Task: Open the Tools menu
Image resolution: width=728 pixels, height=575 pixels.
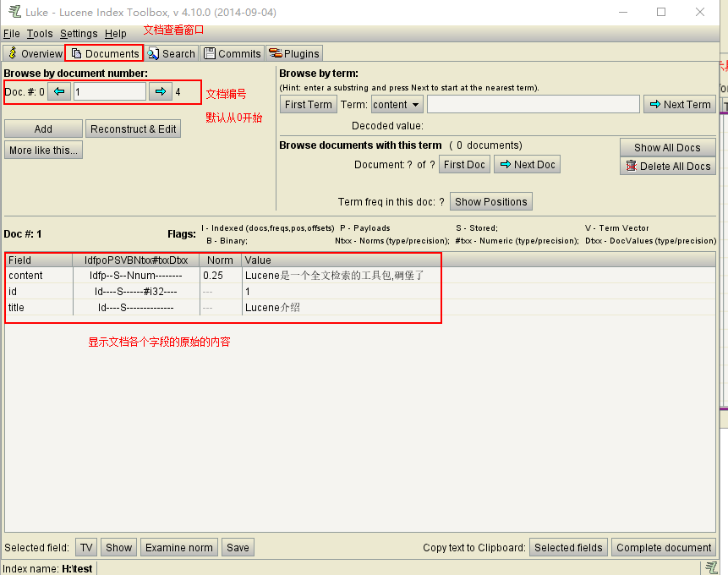Action: 40,34
